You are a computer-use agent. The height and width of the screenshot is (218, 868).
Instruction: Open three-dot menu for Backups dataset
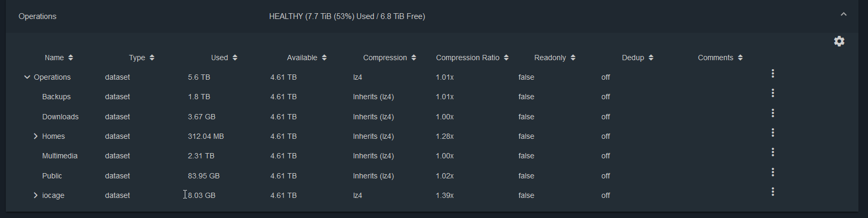click(x=772, y=93)
